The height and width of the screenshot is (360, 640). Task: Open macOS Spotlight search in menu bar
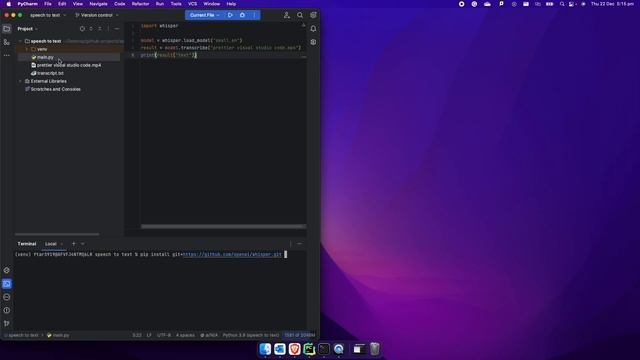click(x=562, y=4)
